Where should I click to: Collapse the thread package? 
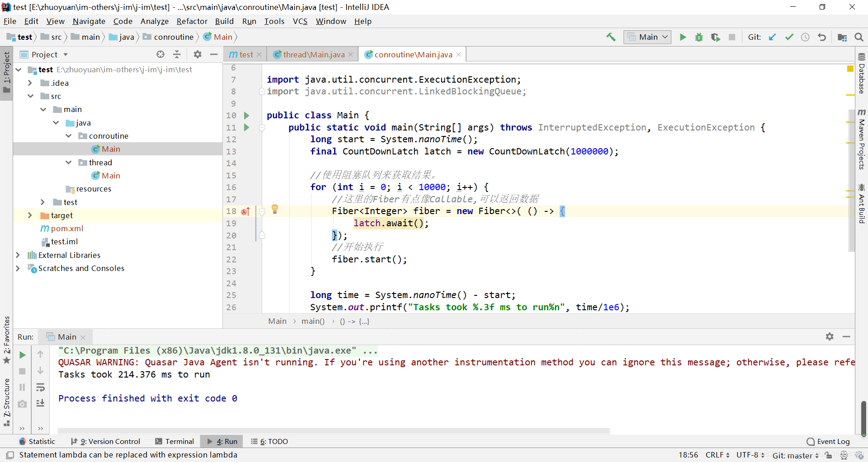click(68, 163)
